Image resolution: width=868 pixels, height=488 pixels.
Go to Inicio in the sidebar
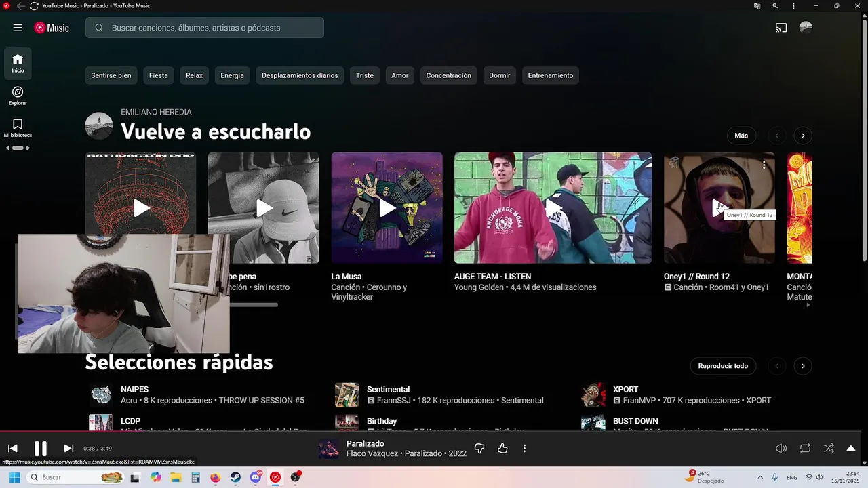click(18, 63)
